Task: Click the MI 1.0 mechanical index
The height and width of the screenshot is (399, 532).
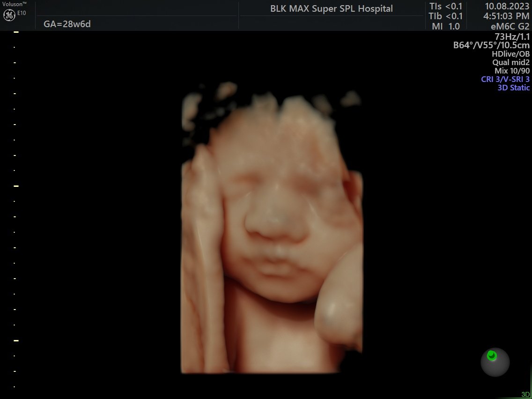Action: coord(446,26)
